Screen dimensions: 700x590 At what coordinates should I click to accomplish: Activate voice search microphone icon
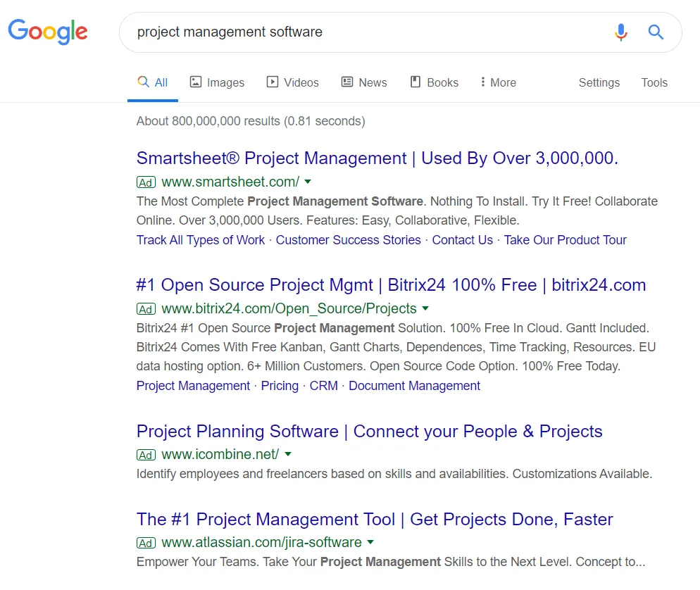click(x=620, y=32)
